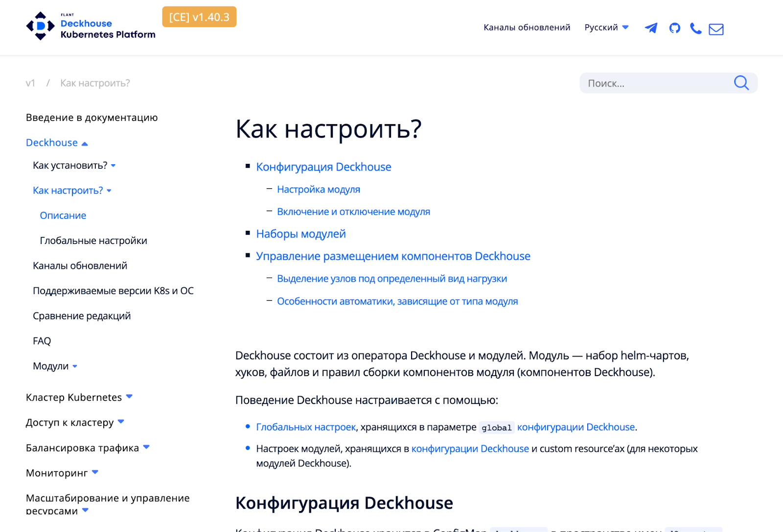Open FAQ in the sidebar
The width and height of the screenshot is (783, 532).
(x=42, y=341)
